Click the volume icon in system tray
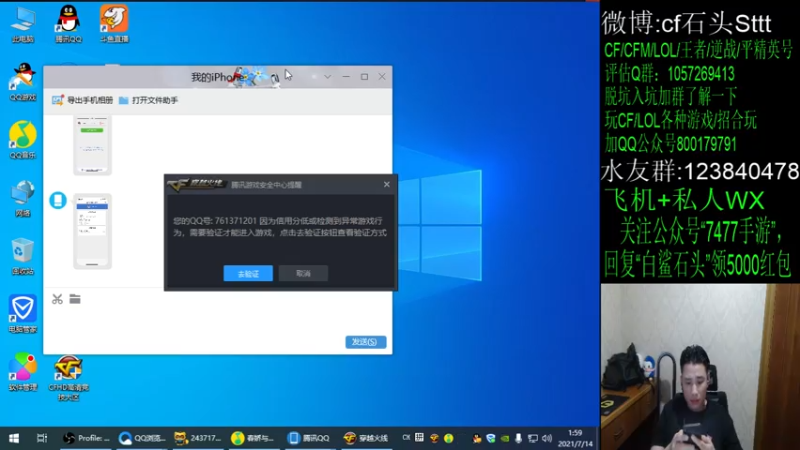 tap(547, 438)
